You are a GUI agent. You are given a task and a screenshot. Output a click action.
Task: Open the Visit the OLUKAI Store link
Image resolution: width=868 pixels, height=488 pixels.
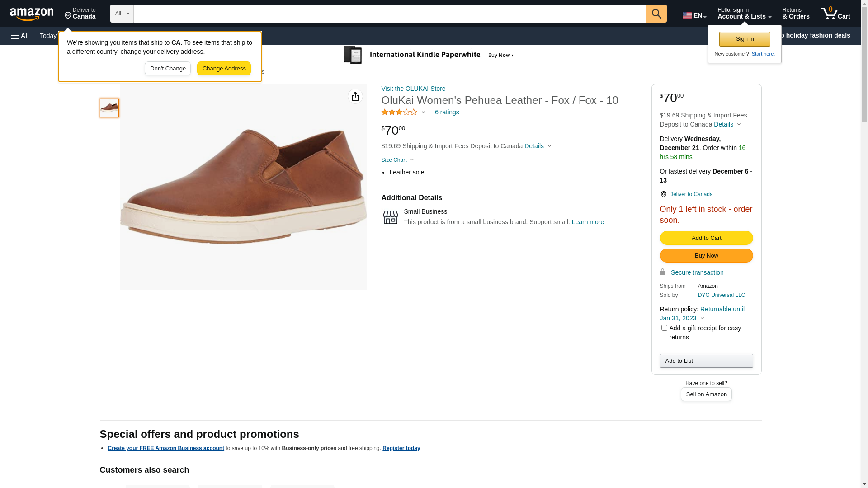click(x=413, y=89)
